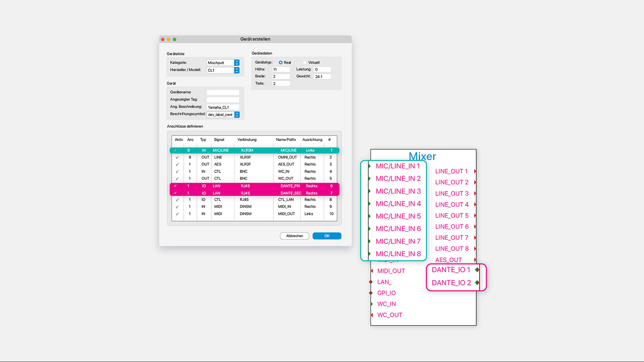Open the Kategorie dropdown

[x=237, y=63]
